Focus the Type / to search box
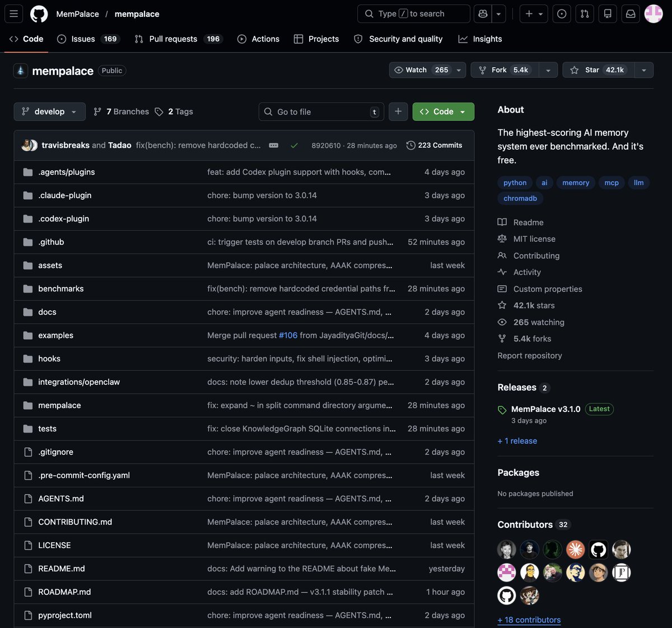This screenshot has width=672, height=628. pyautogui.click(x=414, y=14)
